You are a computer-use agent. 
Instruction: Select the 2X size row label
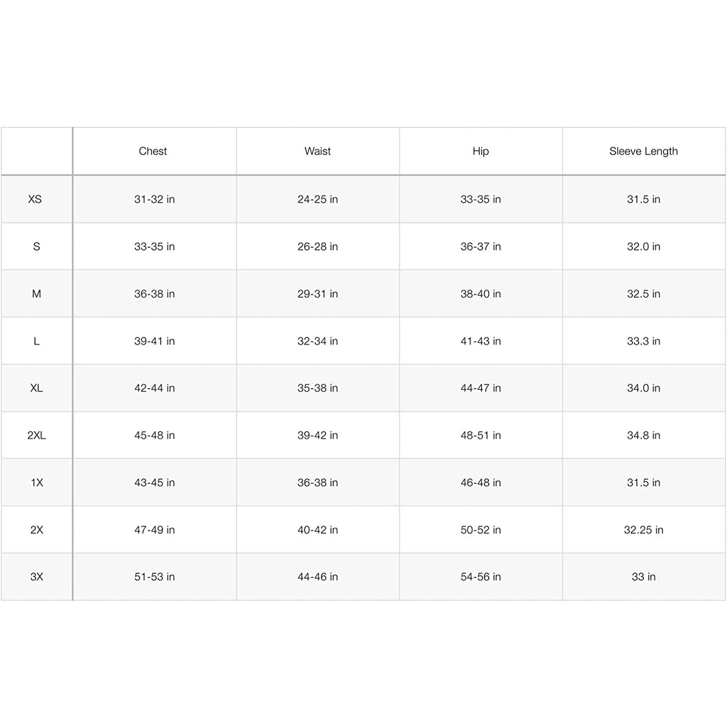coord(36,530)
